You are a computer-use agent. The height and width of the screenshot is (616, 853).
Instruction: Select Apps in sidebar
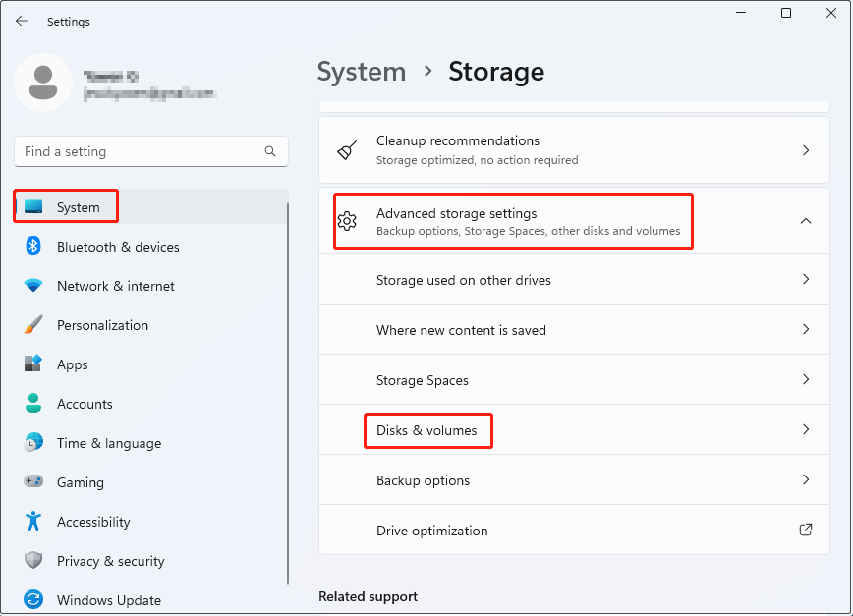(x=73, y=364)
